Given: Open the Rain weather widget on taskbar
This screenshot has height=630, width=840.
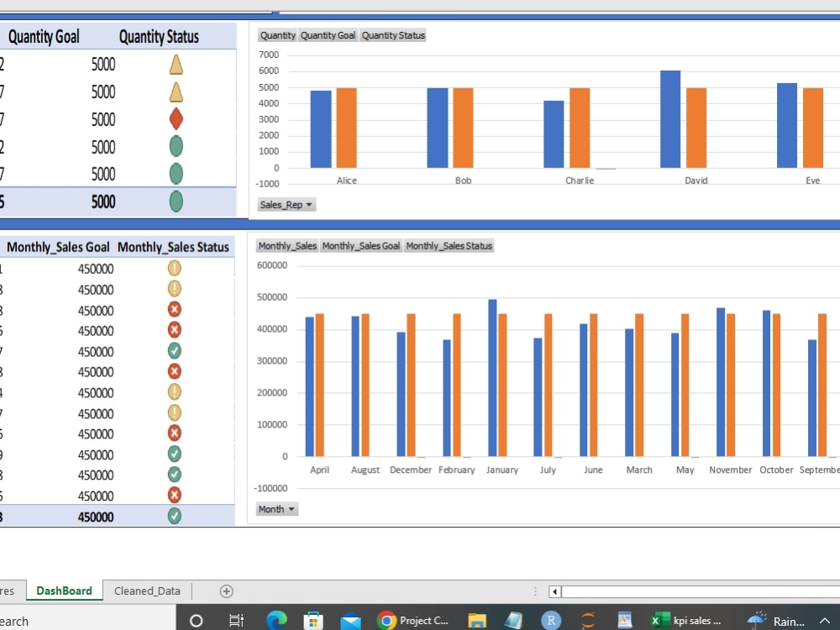Looking at the screenshot, I should click(x=776, y=621).
